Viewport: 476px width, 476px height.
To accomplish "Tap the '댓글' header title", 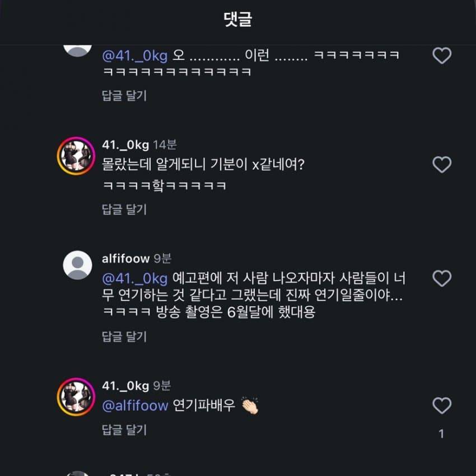I will click(237, 20).
